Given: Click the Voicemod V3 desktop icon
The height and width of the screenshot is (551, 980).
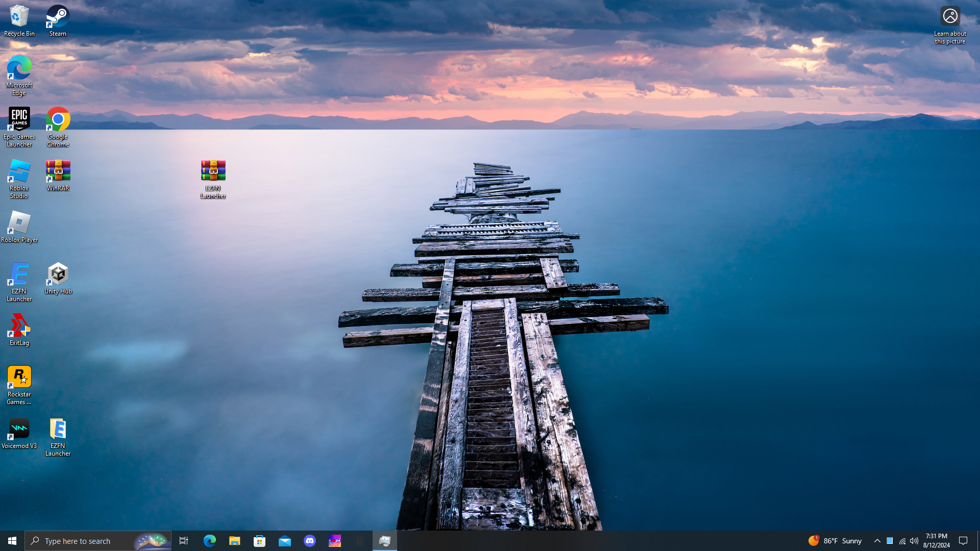Looking at the screenshot, I should point(19,434).
